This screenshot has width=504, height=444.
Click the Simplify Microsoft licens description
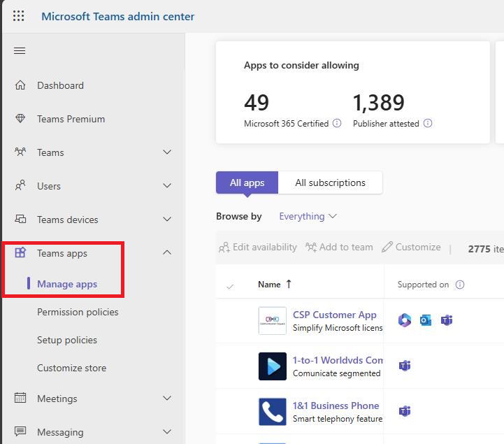[338, 328]
